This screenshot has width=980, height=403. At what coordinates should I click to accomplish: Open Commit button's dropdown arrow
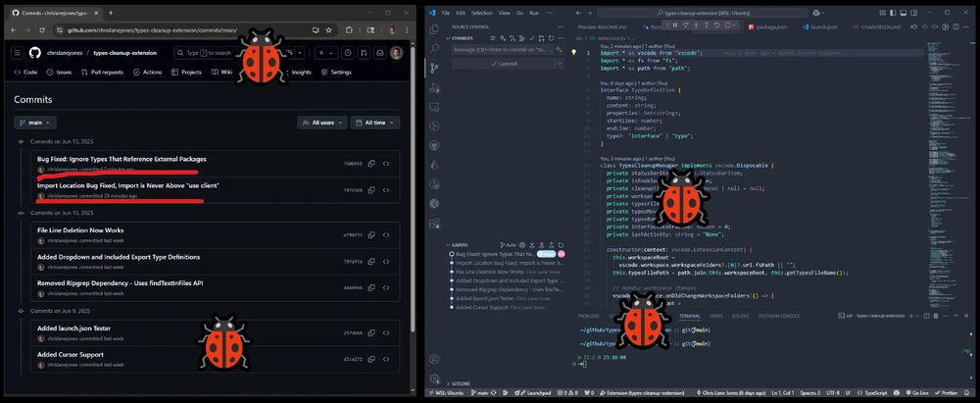click(560, 64)
